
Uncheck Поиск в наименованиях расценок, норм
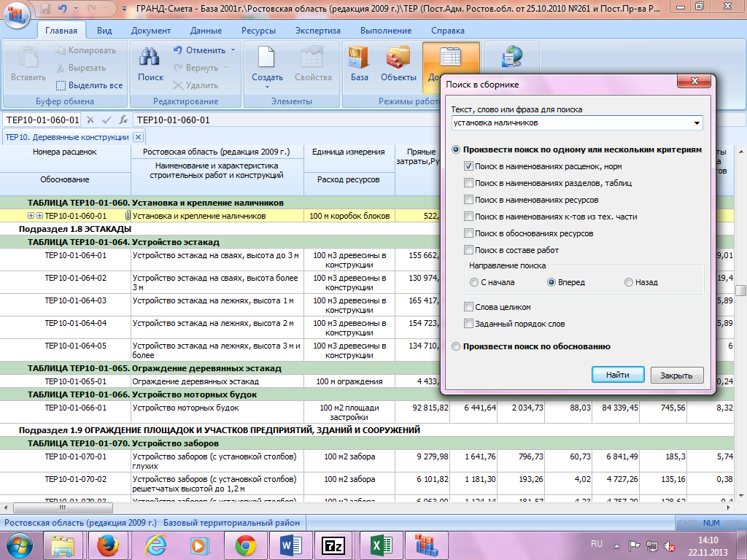coord(468,166)
